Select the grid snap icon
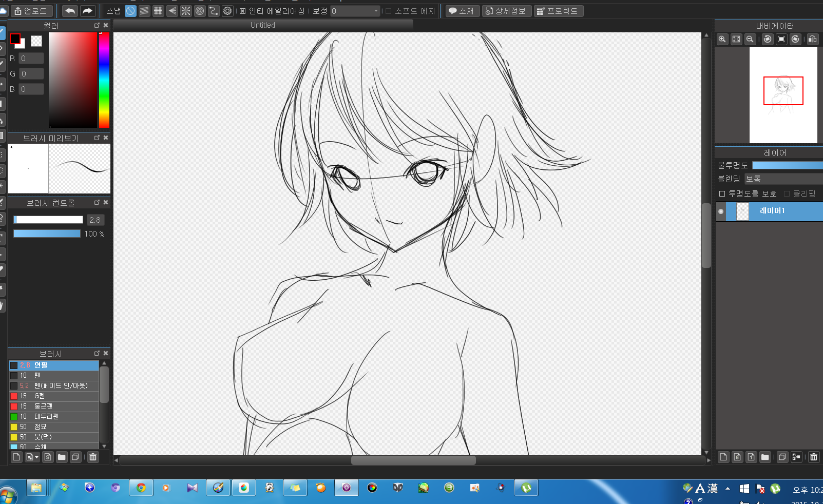The width and height of the screenshot is (823, 504). click(x=158, y=11)
